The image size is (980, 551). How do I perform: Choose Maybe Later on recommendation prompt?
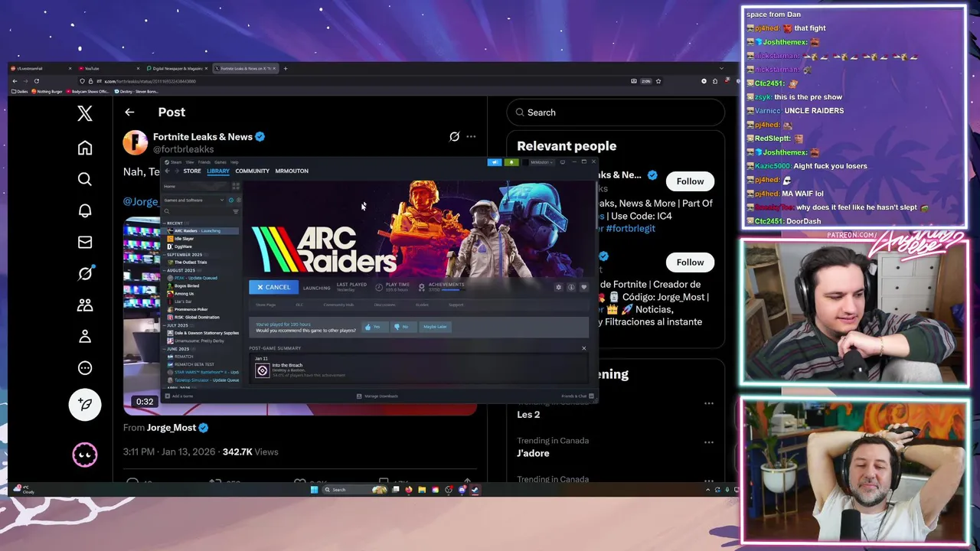(435, 327)
